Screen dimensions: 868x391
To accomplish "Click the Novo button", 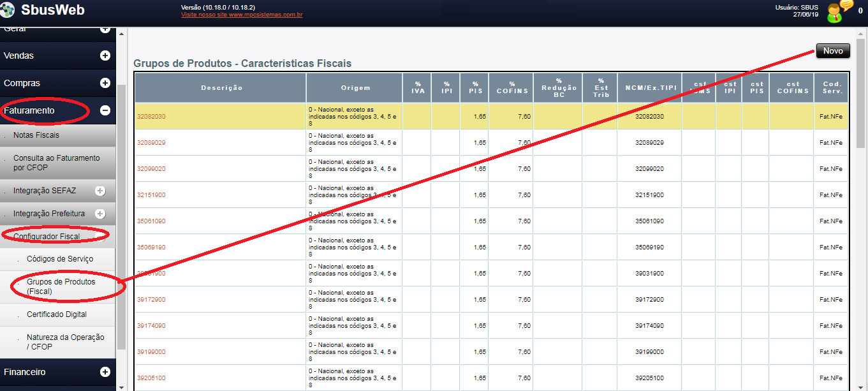I will [x=832, y=51].
